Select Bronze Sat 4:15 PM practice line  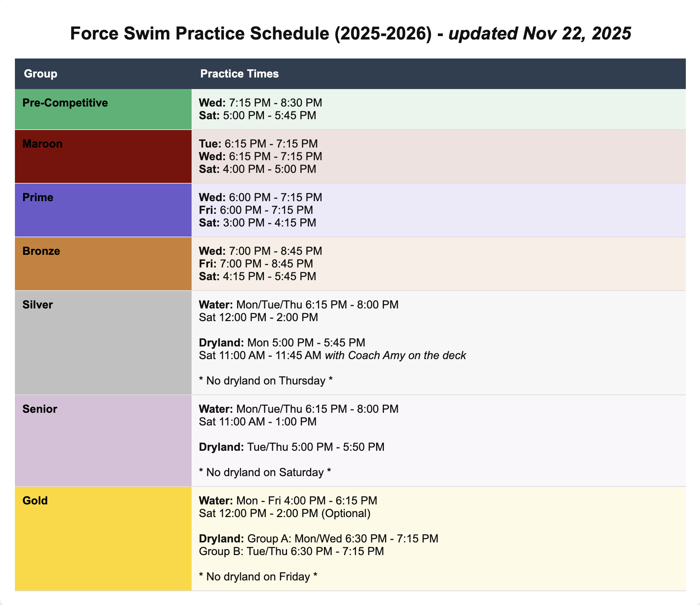click(257, 276)
